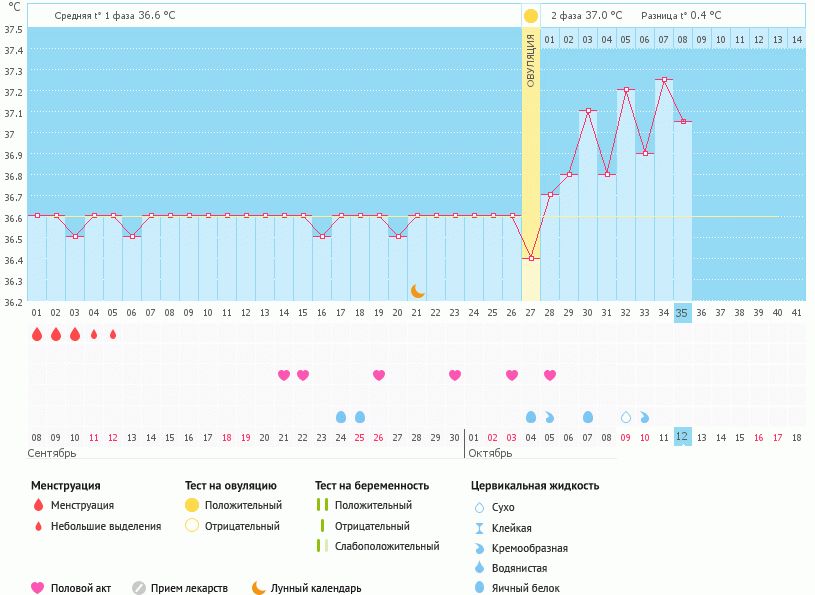
Task: Select the small spotting drop on cycle day 05
Action: tap(112, 334)
